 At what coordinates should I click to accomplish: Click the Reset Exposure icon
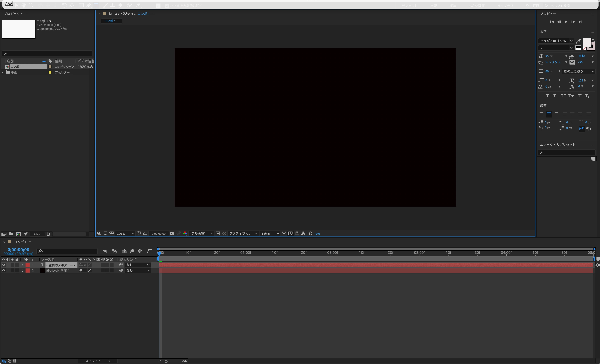click(310, 233)
